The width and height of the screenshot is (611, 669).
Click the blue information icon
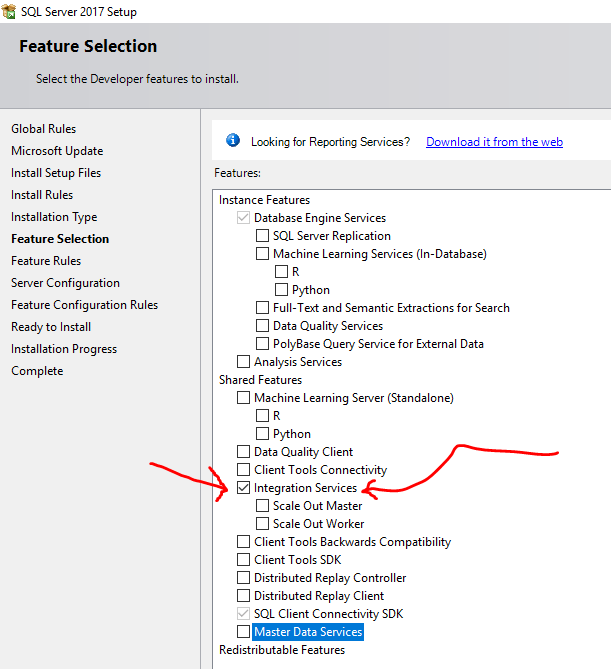click(233, 141)
